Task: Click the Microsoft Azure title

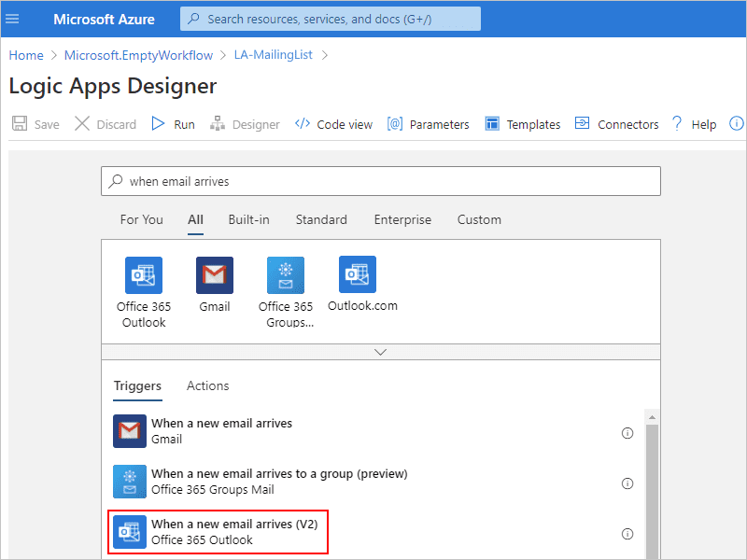Action: click(104, 19)
